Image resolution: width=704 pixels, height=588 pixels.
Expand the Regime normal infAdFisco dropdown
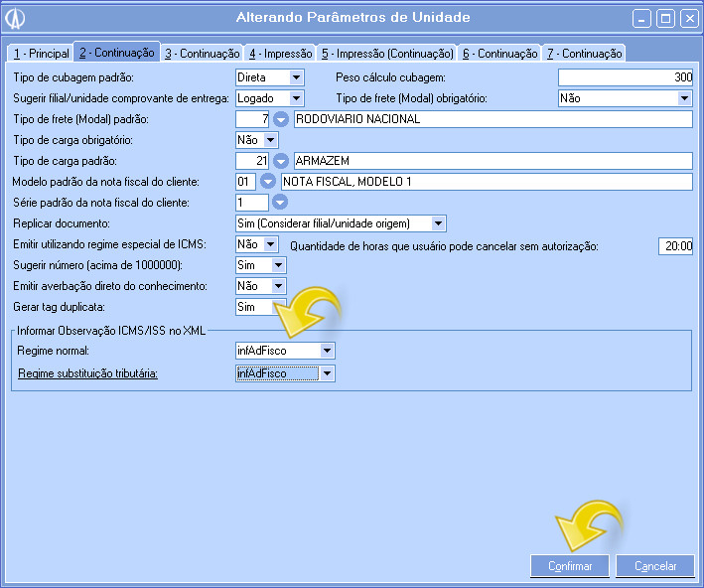[x=328, y=351]
